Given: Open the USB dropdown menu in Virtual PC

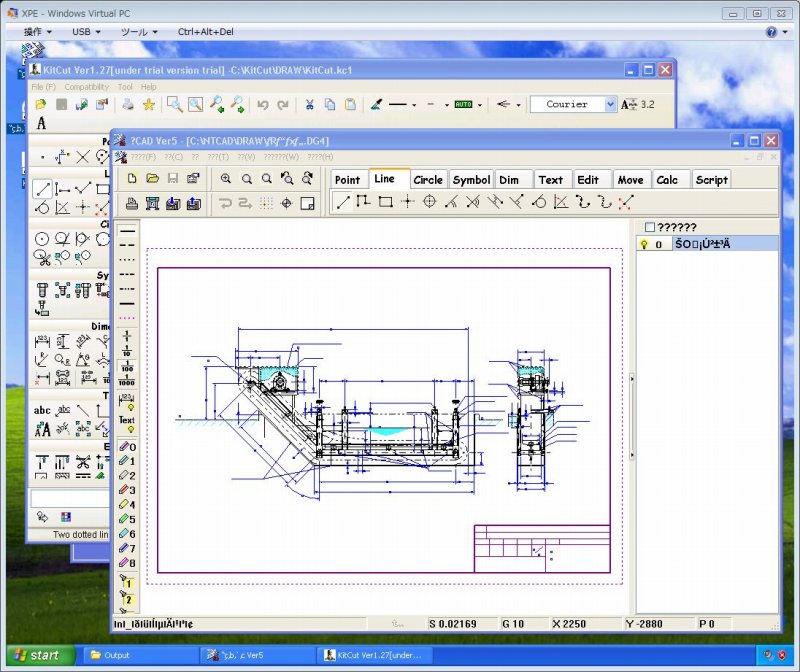Looking at the screenshot, I should [x=87, y=31].
